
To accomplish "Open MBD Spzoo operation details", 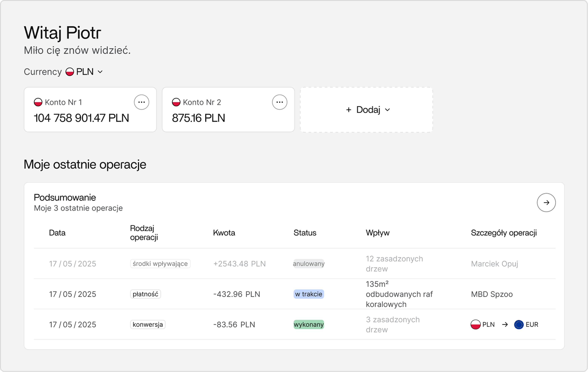I will pyautogui.click(x=492, y=294).
